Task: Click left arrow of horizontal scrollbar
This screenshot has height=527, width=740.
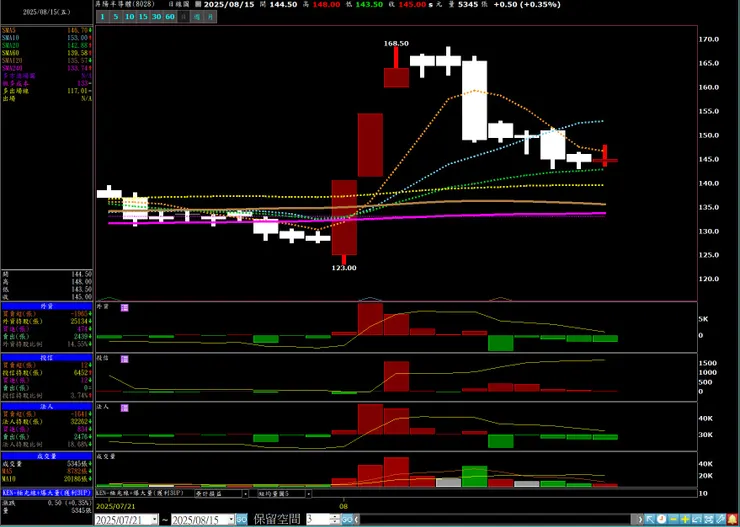Action: tap(356, 519)
